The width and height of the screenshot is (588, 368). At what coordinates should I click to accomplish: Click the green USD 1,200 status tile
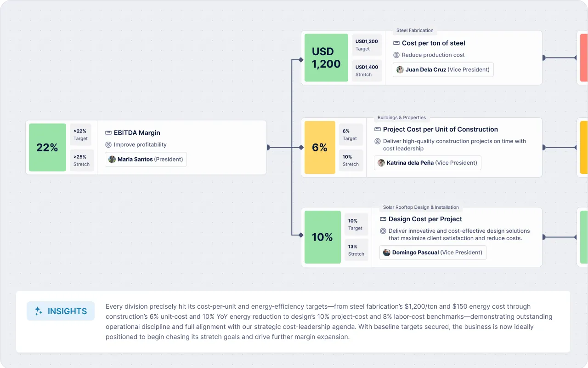coord(326,58)
